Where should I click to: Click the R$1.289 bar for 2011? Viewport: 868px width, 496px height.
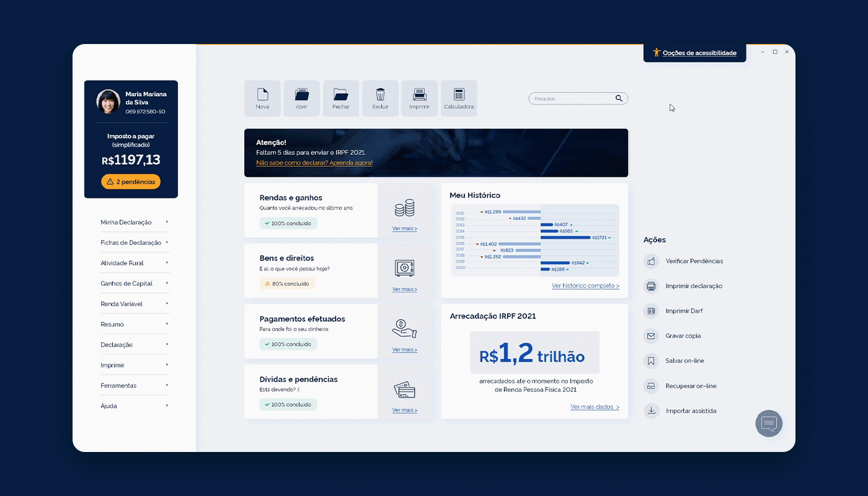(521, 212)
